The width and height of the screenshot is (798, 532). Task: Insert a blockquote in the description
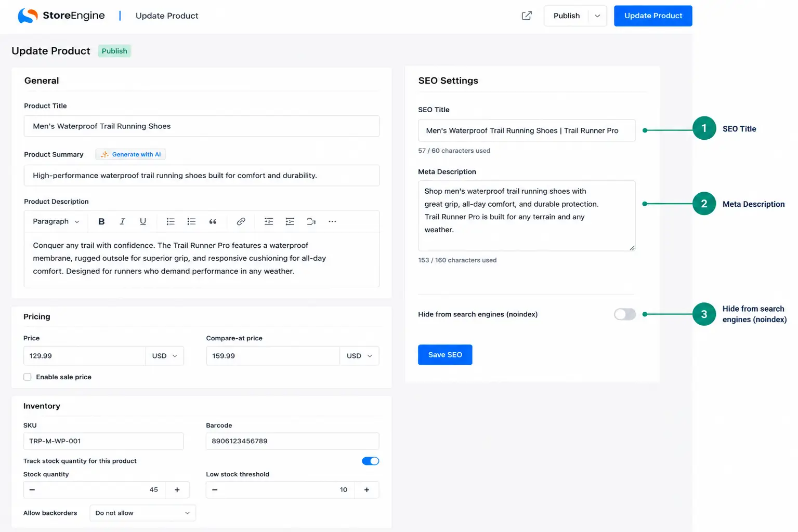pos(213,221)
